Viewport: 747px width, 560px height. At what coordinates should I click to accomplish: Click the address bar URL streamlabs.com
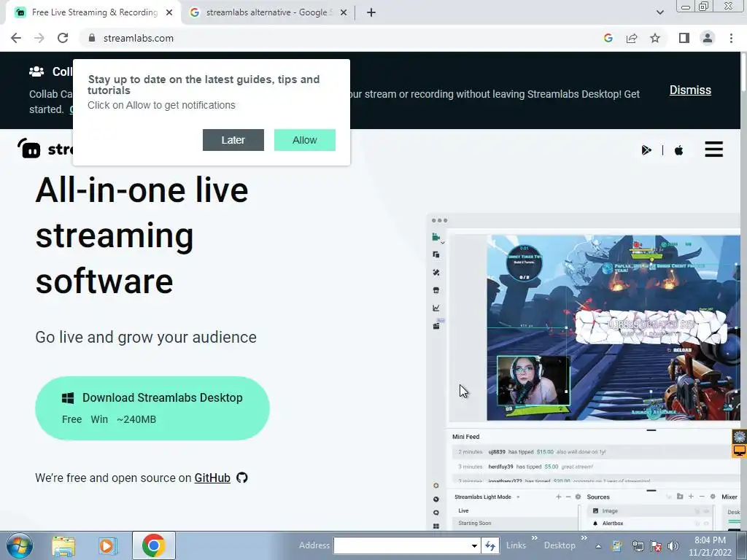138,38
